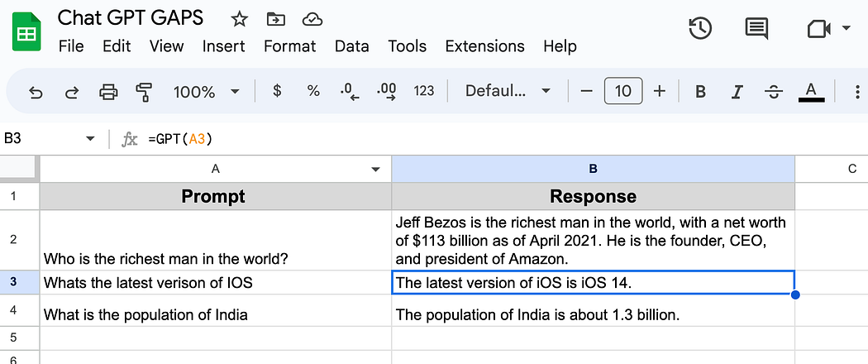Select the Prompt header cell
Image resolution: width=868 pixels, height=364 pixels.
[x=215, y=196]
